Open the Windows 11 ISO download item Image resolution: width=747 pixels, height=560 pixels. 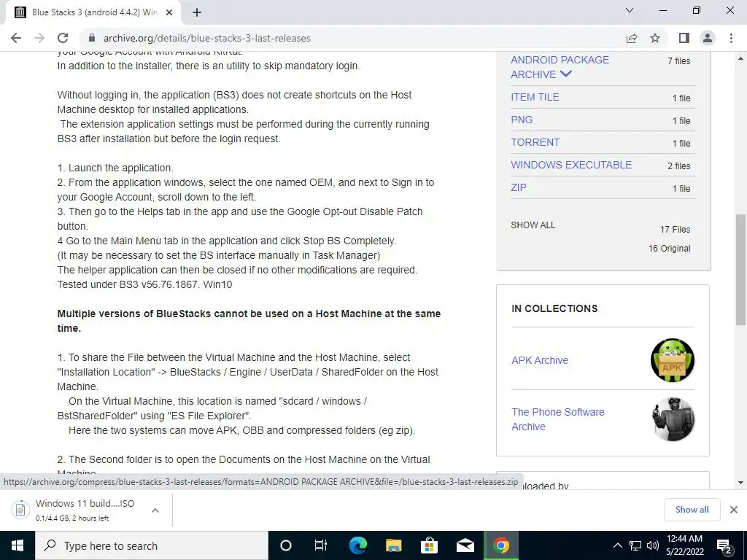tap(85, 510)
